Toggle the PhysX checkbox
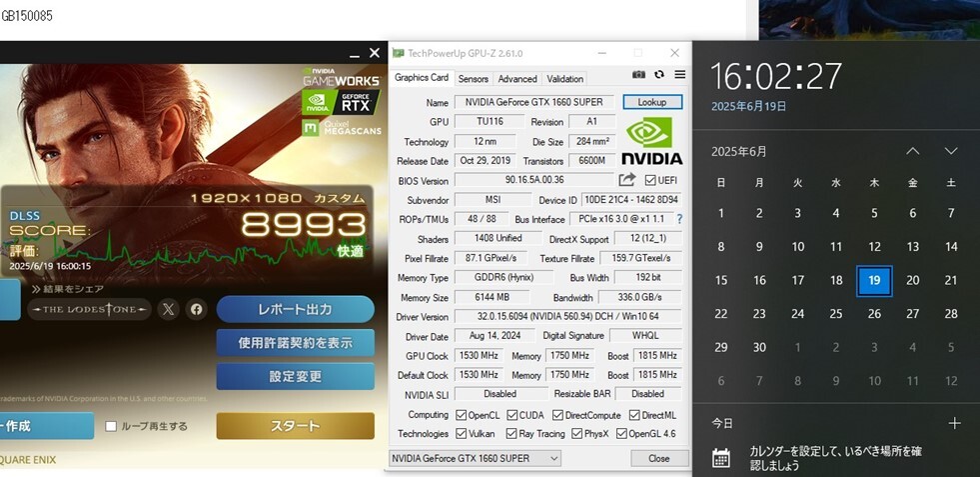 pyautogui.click(x=576, y=433)
